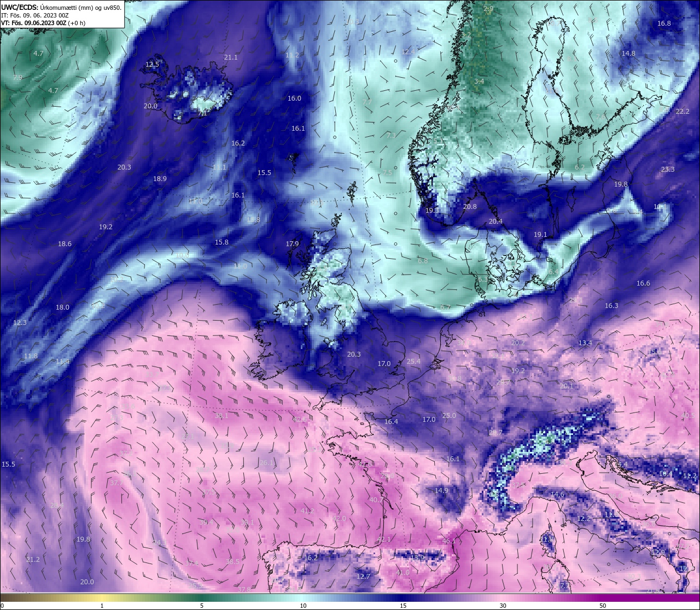Select the 20.4 value over the Skagerrak
700x610 pixels.
(495, 222)
